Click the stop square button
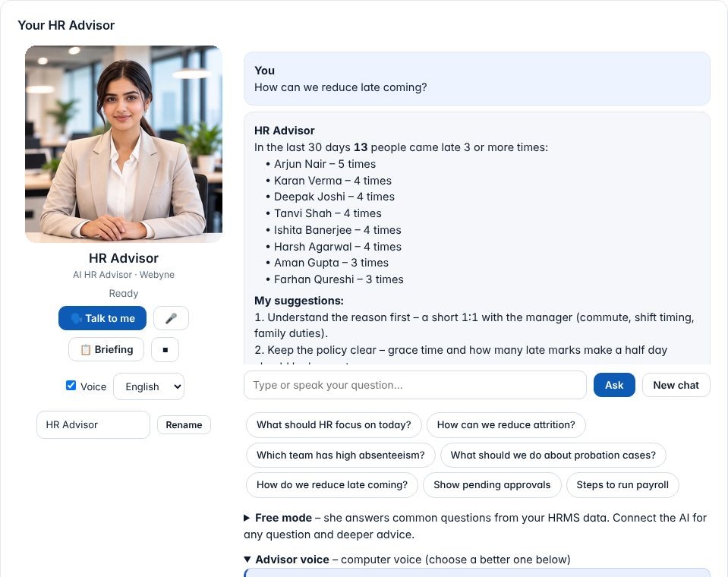This screenshot has height=577, width=728. pos(165,349)
